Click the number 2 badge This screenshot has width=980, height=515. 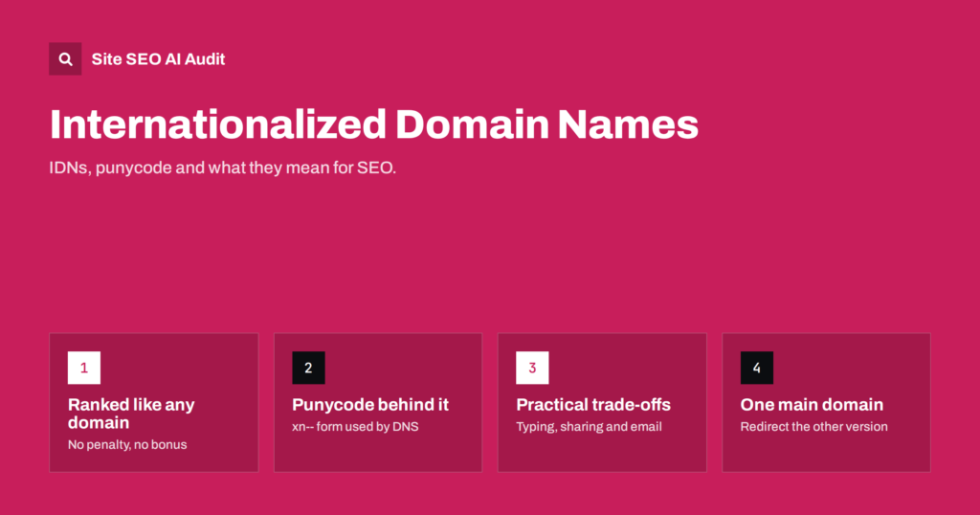[308, 368]
